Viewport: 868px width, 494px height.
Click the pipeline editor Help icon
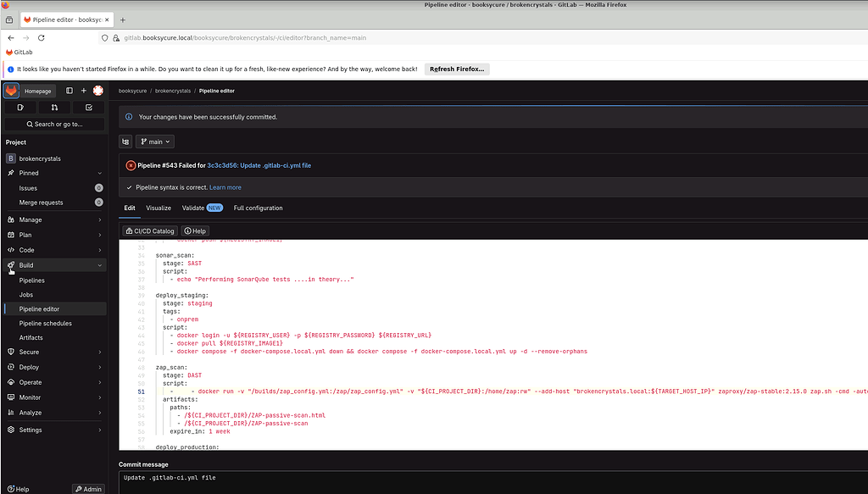pyautogui.click(x=195, y=230)
